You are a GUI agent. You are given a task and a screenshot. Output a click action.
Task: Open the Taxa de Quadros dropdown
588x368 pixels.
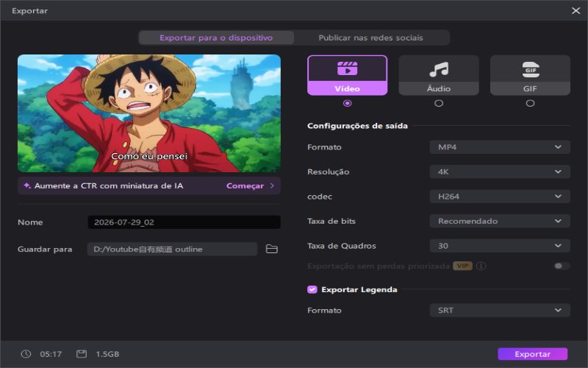click(x=500, y=246)
